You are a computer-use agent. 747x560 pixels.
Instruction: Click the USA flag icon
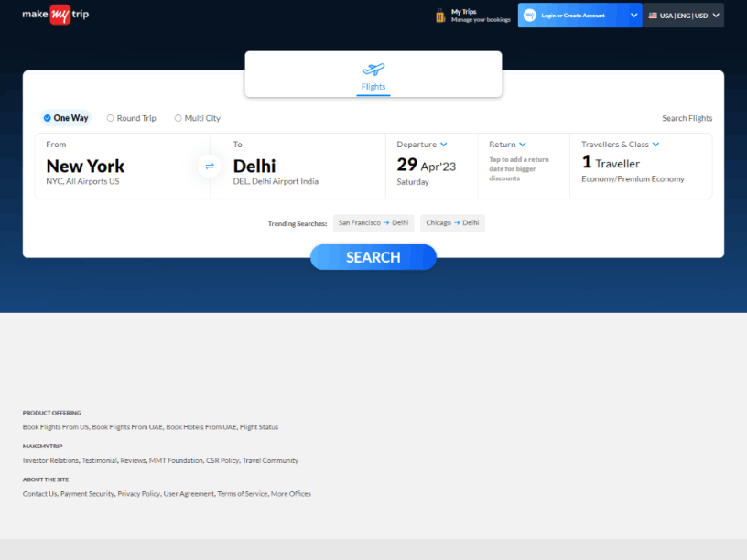(x=653, y=16)
